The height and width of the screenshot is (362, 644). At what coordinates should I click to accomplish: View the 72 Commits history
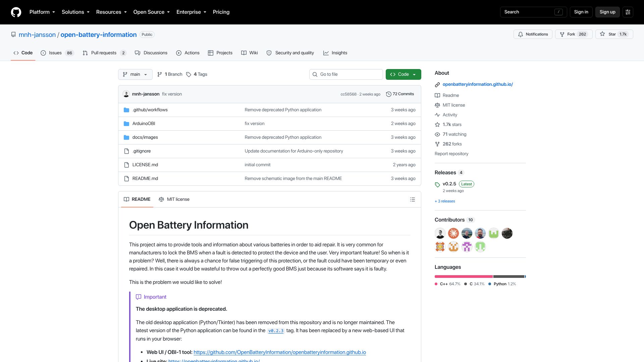coord(400,94)
